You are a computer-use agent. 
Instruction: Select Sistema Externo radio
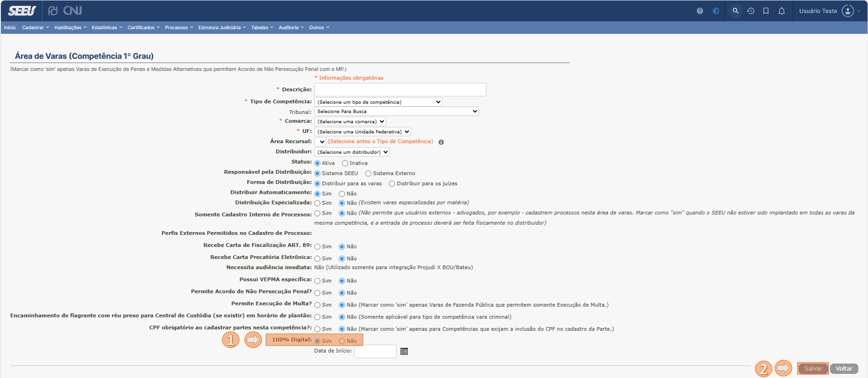point(368,173)
